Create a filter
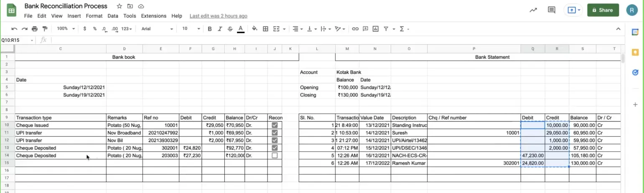This screenshot has width=644, height=193. 386,29
